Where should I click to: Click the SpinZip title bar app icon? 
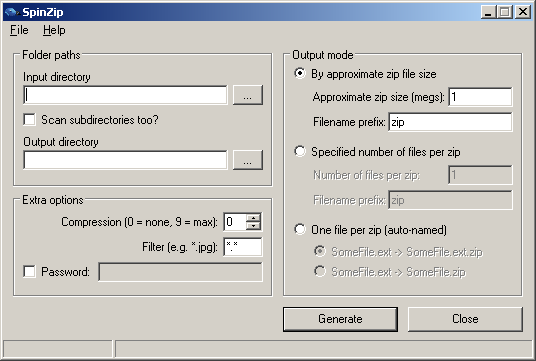tap(12, 12)
